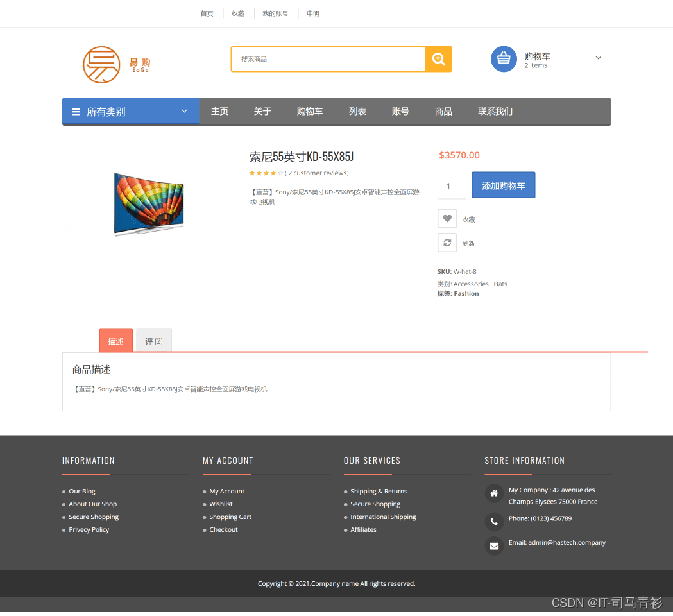
Task: Open Our Blog footer link
Action: coord(82,491)
